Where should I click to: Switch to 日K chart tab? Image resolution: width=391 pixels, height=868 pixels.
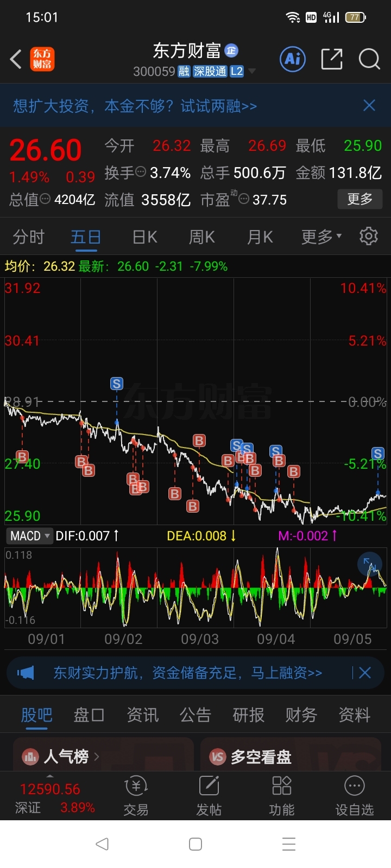(144, 237)
